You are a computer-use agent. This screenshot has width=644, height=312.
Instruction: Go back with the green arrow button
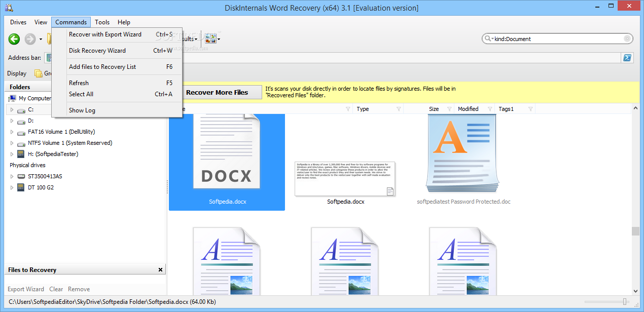click(14, 39)
